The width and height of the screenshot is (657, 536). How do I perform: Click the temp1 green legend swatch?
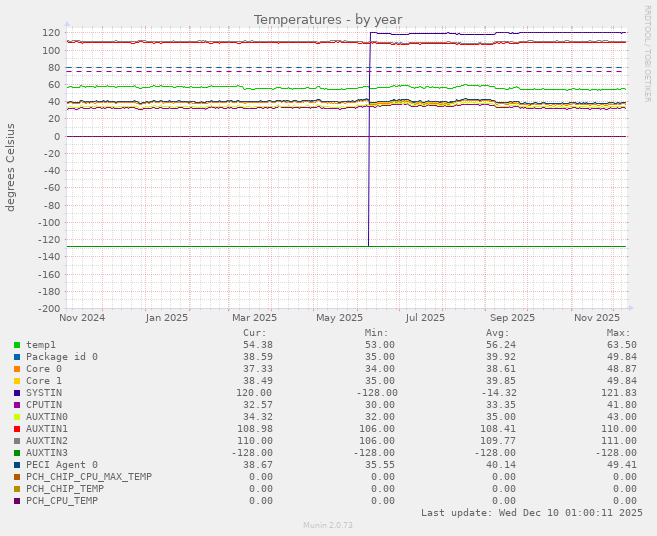[17, 345]
